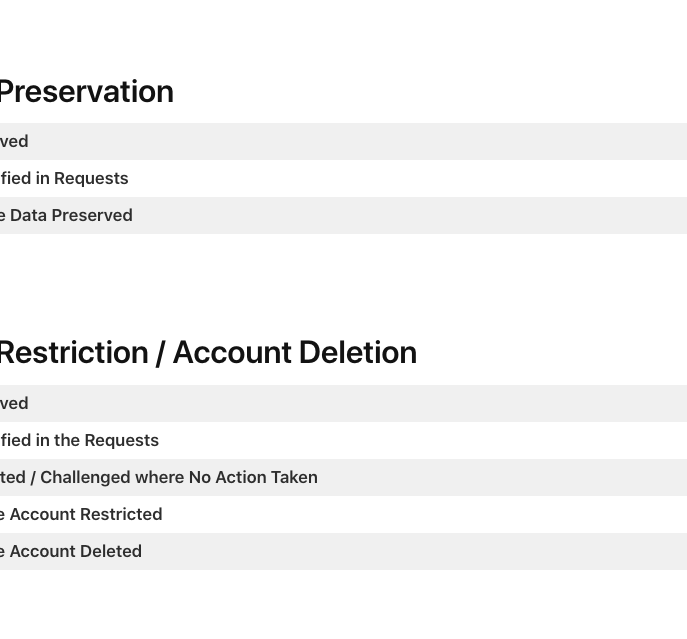Image resolution: width=687 pixels, height=639 pixels.
Task: Select the Challenged where No Action Taken row
Action: coord(159,478)
